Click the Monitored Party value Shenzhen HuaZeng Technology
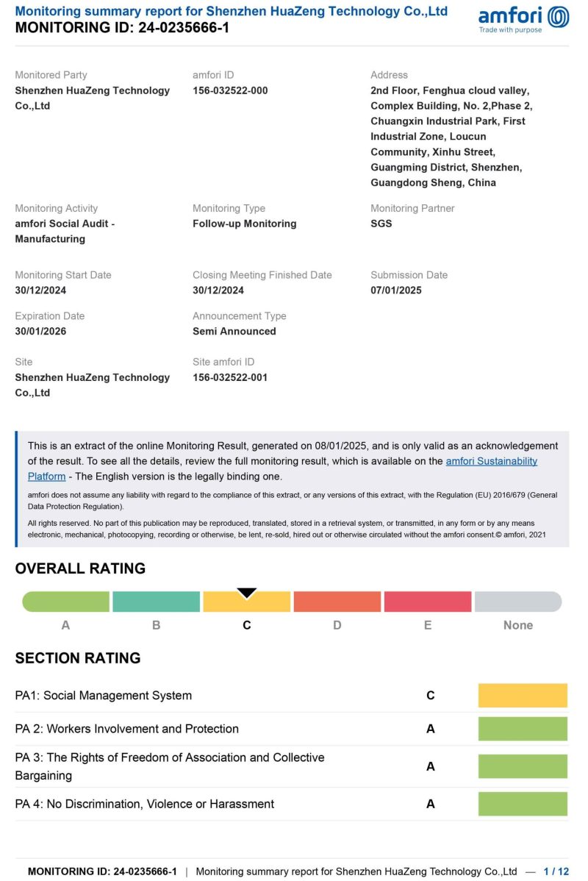 click(92, 99)
